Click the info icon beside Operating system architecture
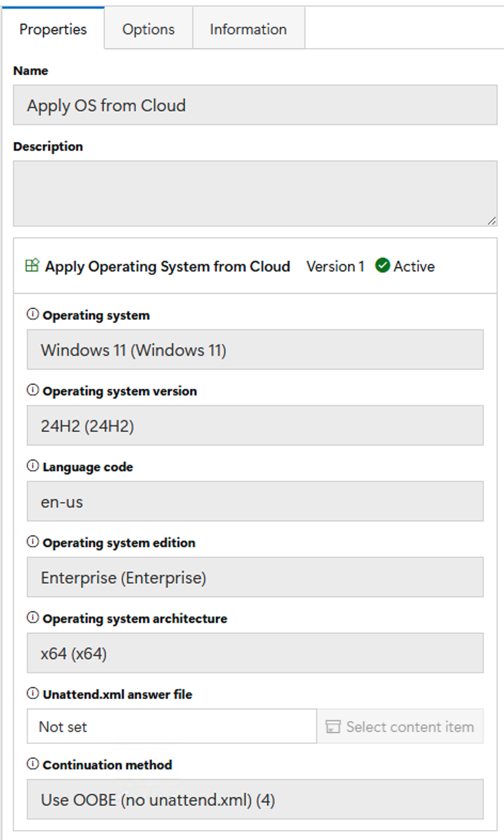 tap(33, 618)
